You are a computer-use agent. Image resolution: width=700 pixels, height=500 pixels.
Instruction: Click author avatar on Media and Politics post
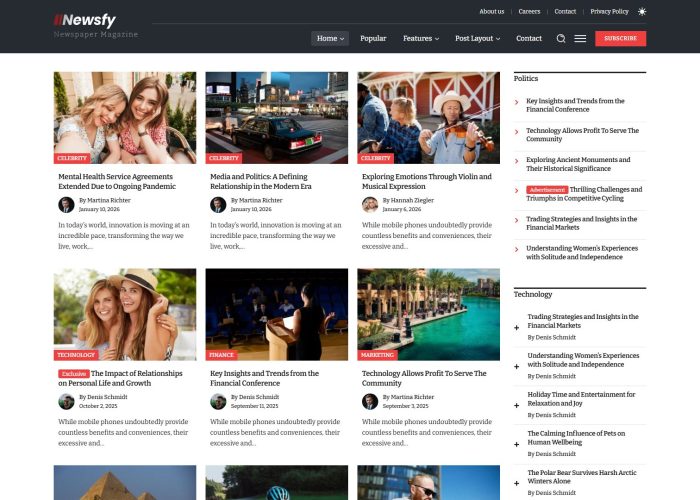(218, 205)
